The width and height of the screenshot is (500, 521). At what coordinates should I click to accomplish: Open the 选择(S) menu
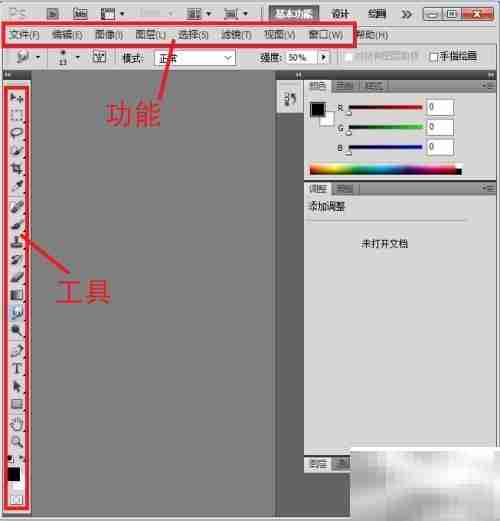coord(193,34)
